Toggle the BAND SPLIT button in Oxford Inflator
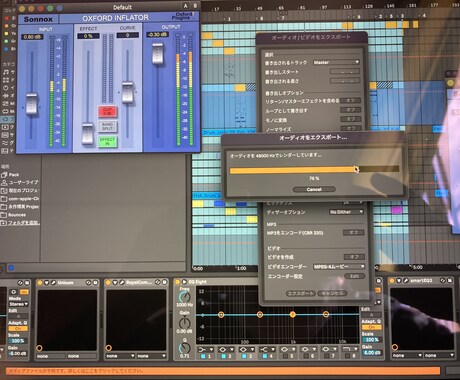Image resolution: width=460 pixels, height=380 pixels. tap(107, 127)
